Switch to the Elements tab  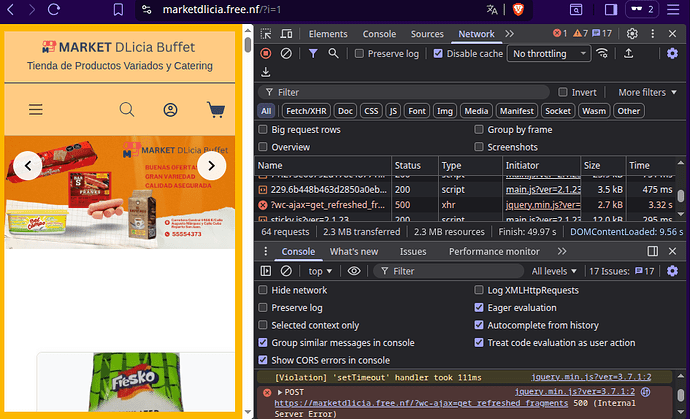pos(328,34)
